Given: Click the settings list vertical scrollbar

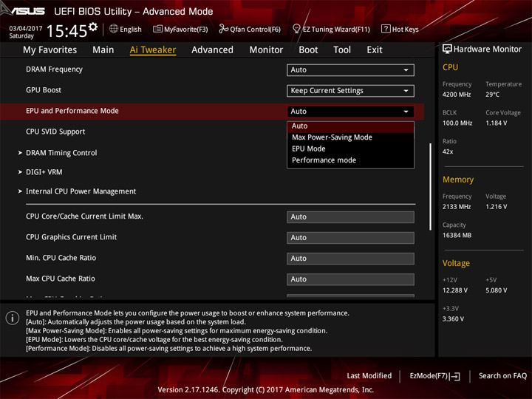Looking at the screenshot, I should (430, 187).
